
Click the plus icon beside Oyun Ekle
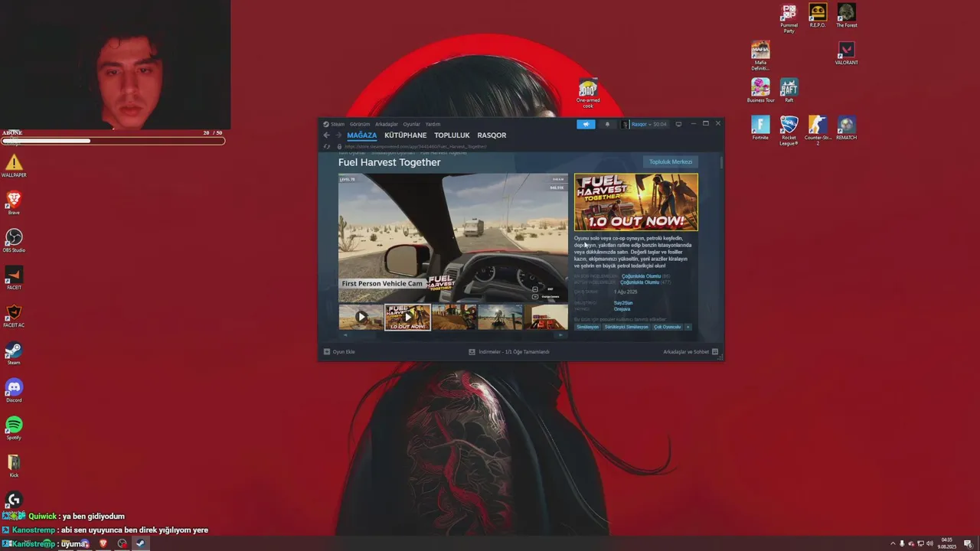pos(327,352)
